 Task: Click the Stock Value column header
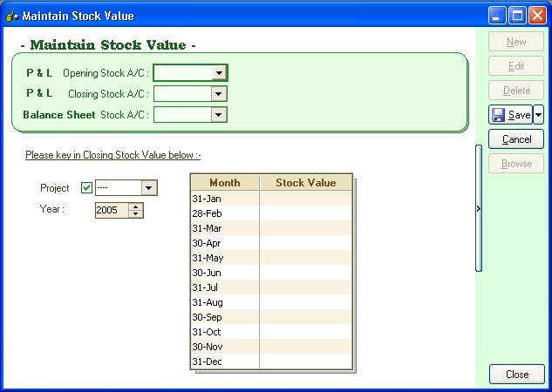tap(305, 182)
